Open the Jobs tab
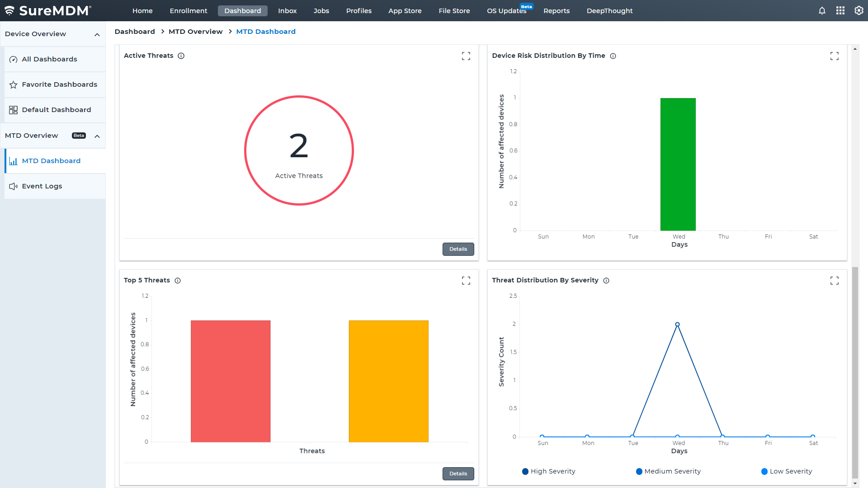 tap(321, 11)
